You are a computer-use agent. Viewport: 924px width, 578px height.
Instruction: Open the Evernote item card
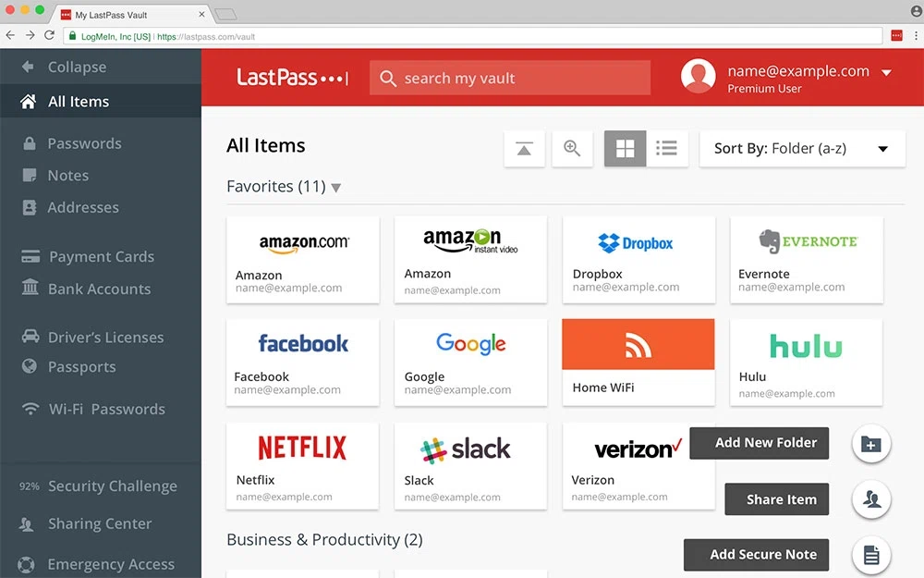click(806, 260)
